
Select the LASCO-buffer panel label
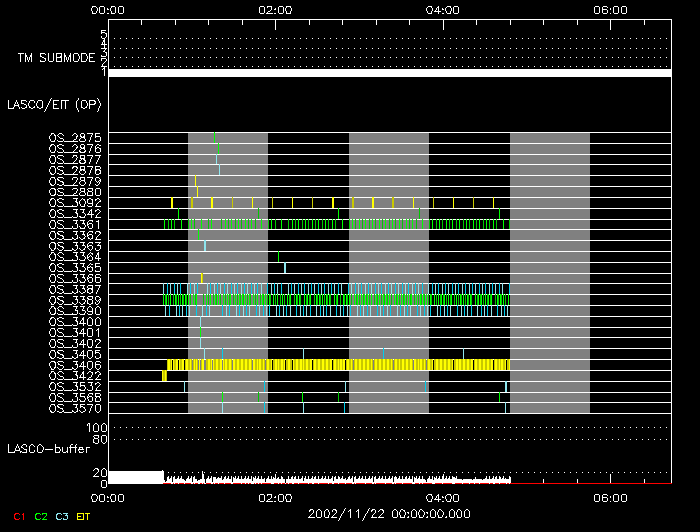coord(48,449)
